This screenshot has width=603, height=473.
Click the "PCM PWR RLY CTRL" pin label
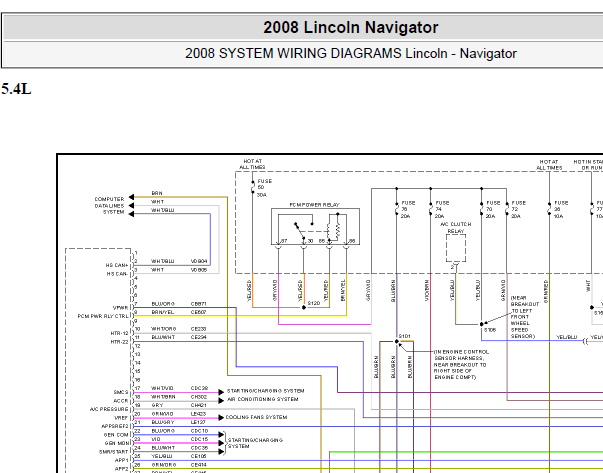pos(103,316)
